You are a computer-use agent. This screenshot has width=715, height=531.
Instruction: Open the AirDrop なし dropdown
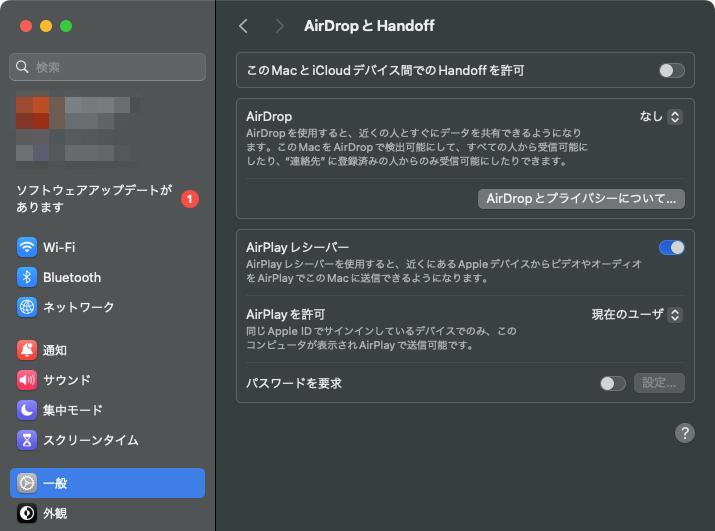pos(661,117)
